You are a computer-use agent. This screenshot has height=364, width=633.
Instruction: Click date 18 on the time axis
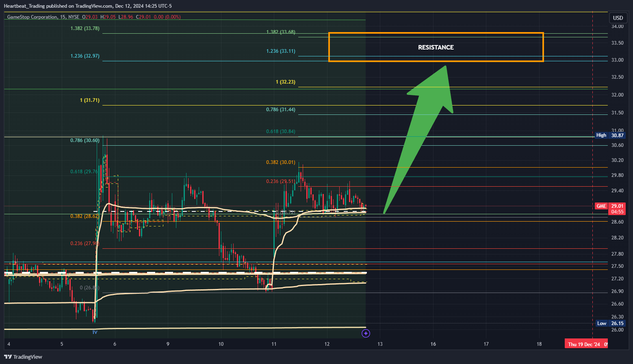[539, 344]
